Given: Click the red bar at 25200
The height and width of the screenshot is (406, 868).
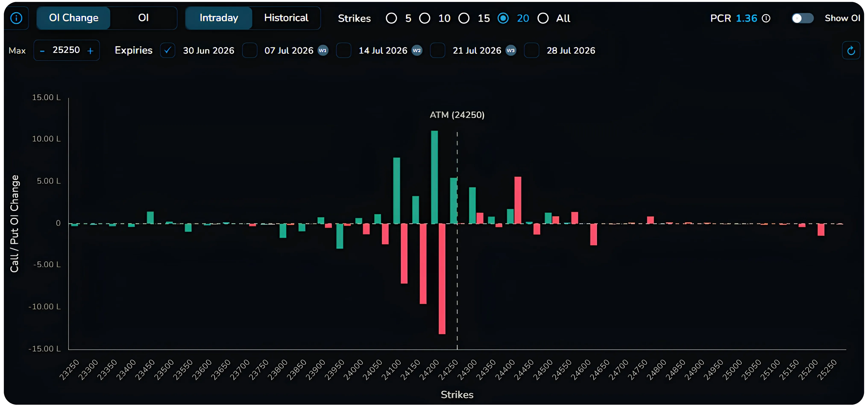Looking at the screenshot, I should pyautogui.click(x=821, y=230).
